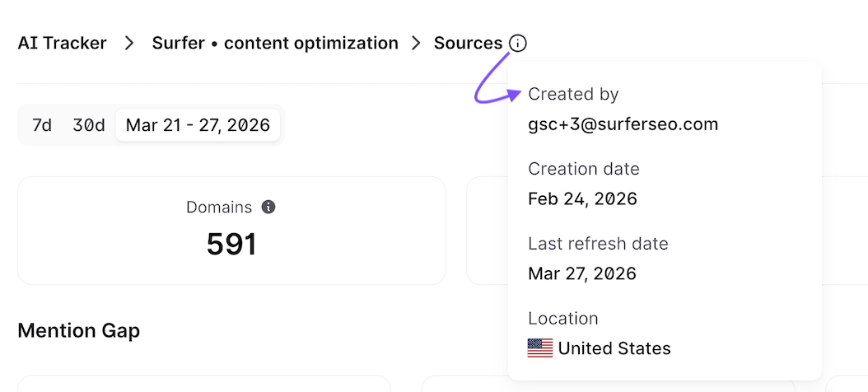
Task: Click the Feb 24, 2026 creation date
Action: [x=582, y=199]
